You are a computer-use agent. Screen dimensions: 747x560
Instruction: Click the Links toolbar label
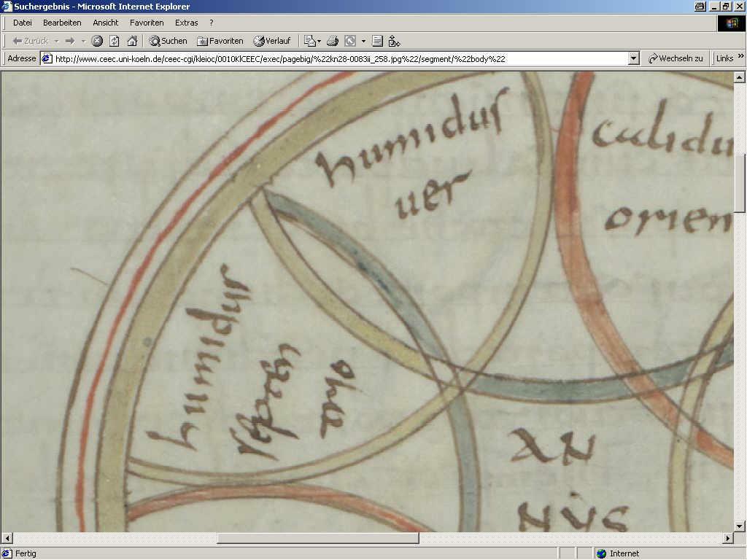click(x=724, y=58)
